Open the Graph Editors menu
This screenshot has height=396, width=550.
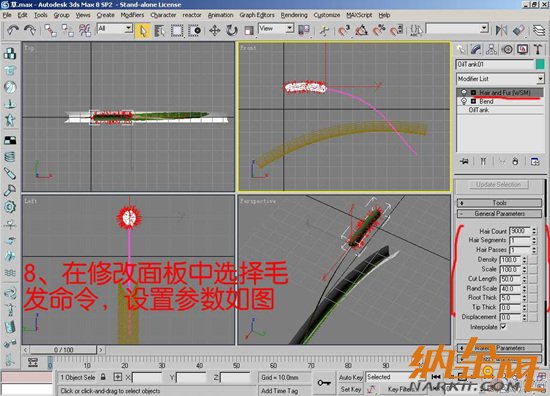coord(257,15)
